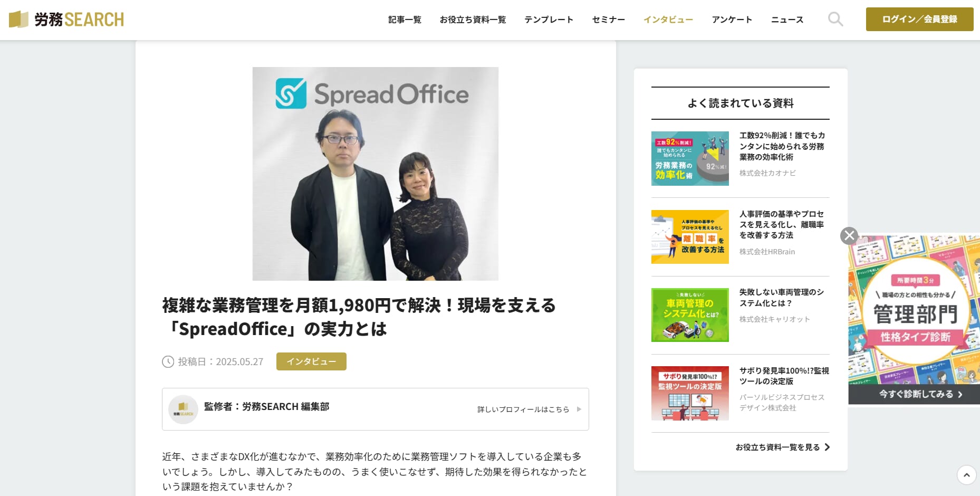Open サボり発見率100%監視ツール article link

(x=784, y=376)
